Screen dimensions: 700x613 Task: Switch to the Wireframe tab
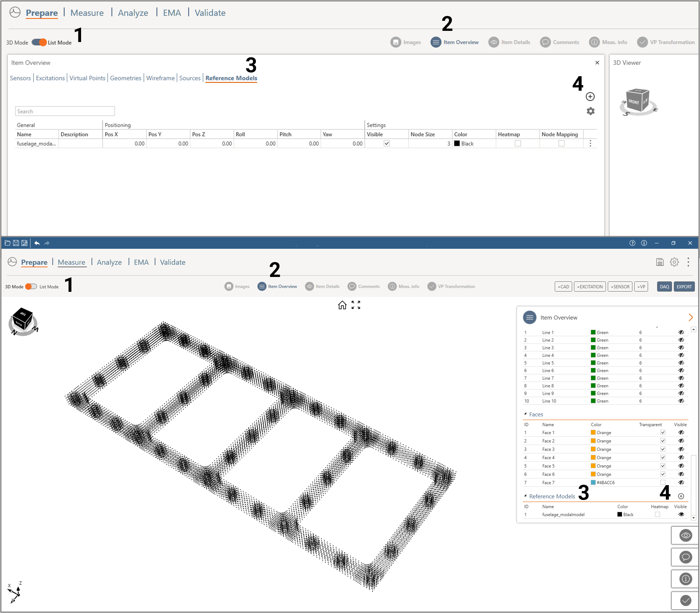[x=160, y=78]
